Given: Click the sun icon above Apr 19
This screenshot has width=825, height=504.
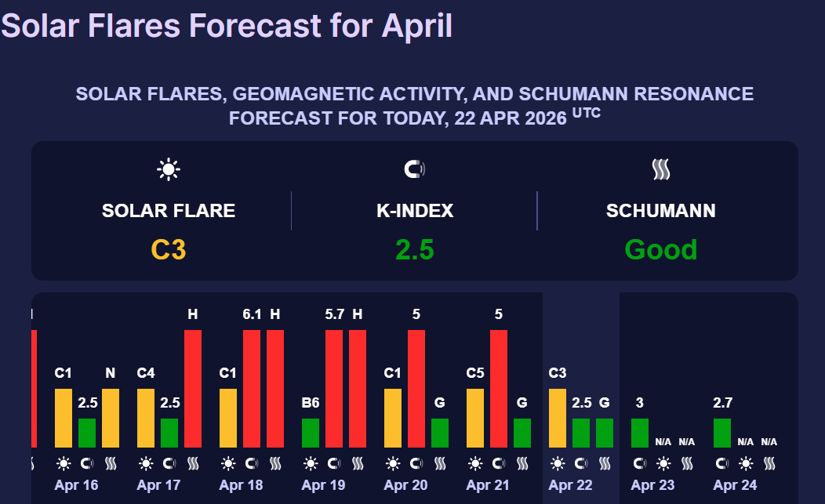Looking at the screenshot, I should [311, 462].
